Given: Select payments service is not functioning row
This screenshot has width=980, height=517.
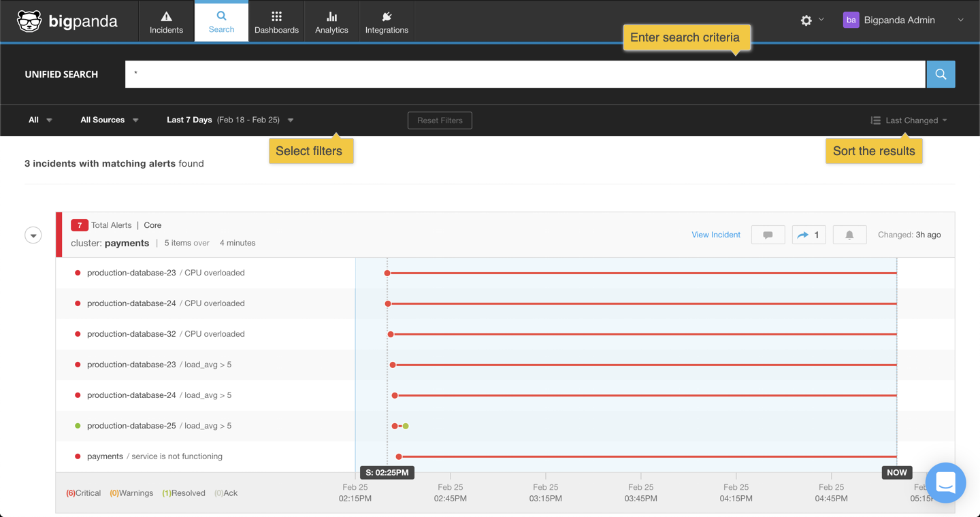Looking at the screenshot, I should pos(505,456).
